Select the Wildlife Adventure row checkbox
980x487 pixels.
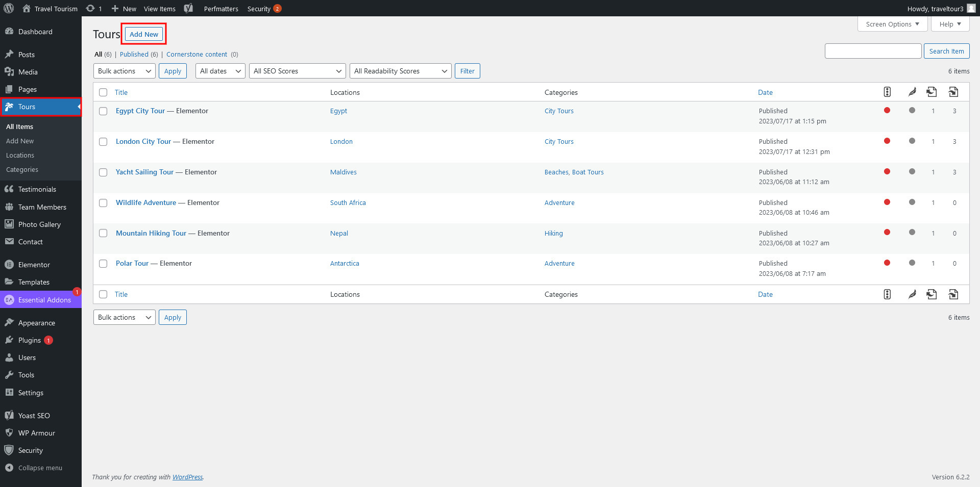coord(103,203)
